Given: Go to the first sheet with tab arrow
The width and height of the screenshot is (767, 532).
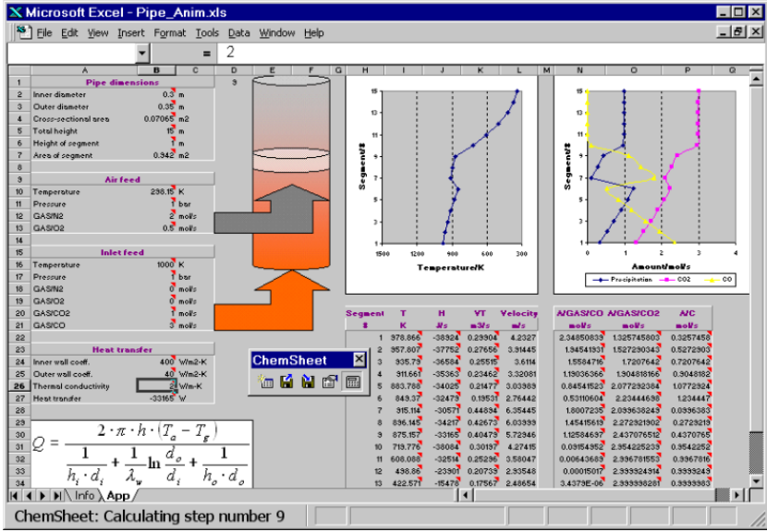Looking at the screenshot, I should tap(15, 495).
